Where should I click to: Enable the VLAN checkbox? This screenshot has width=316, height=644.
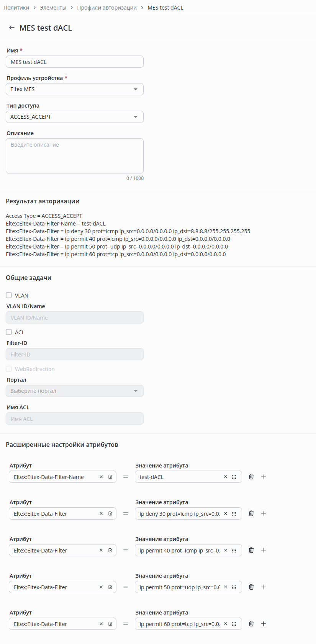[x=9, y=295]
